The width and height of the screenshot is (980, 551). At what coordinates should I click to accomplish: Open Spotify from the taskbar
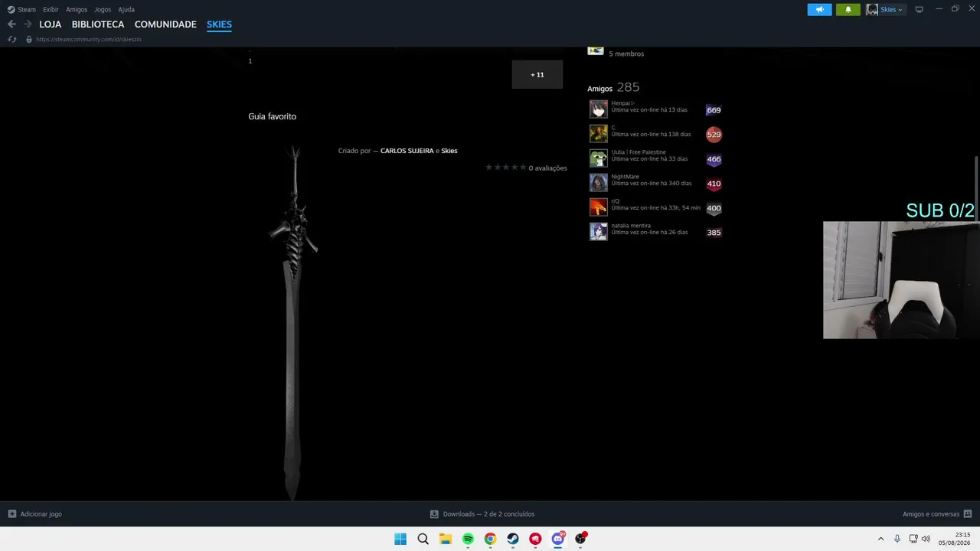(468, 539)
